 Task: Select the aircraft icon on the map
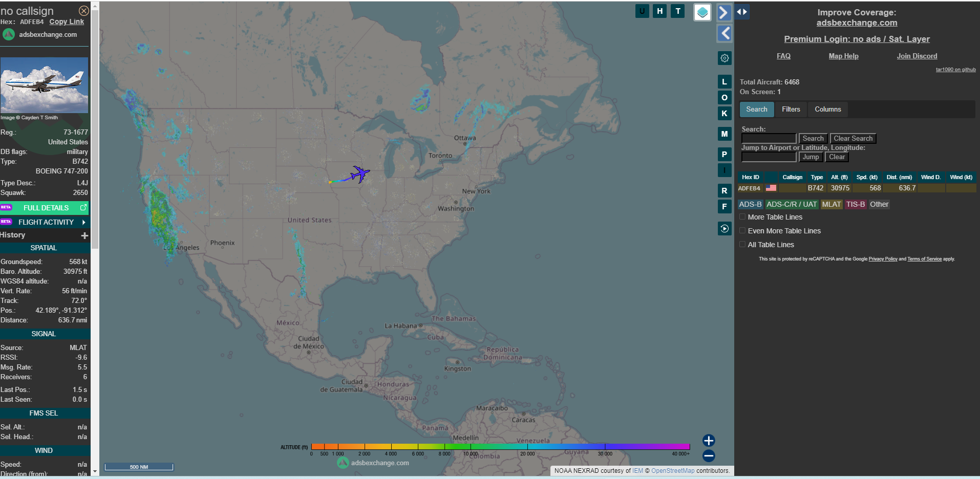360,174
